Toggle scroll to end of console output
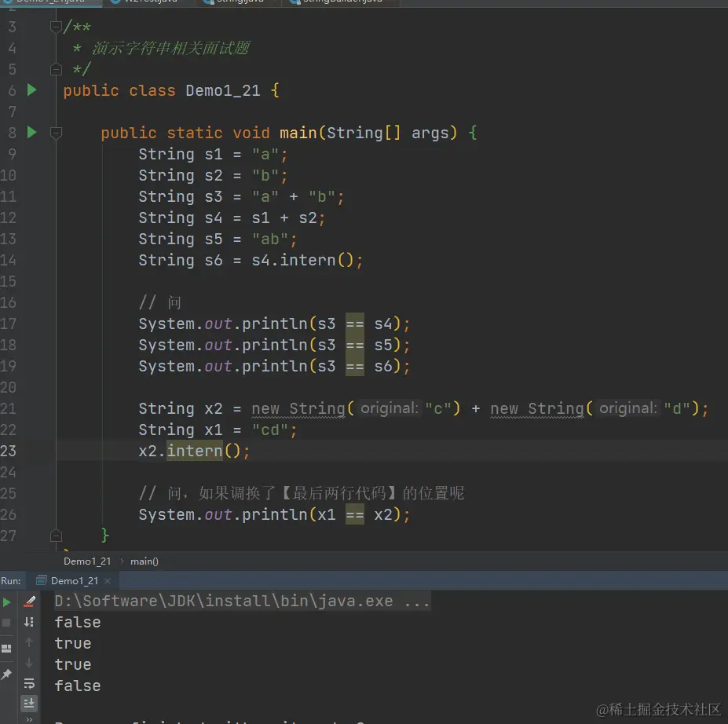728x724 pixels. click(29, 704)
